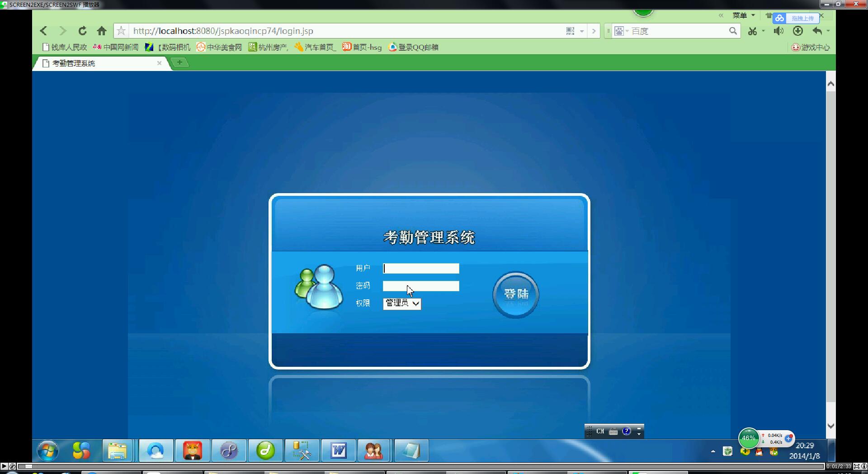868x474 pixels.
Task: Expand the undo closed tab dropdown
Action: 828,31
